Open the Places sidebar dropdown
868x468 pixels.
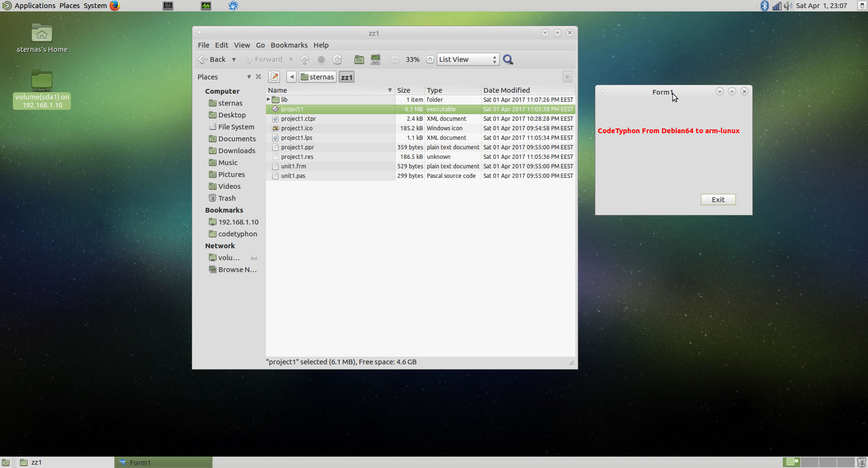[248, 77]
